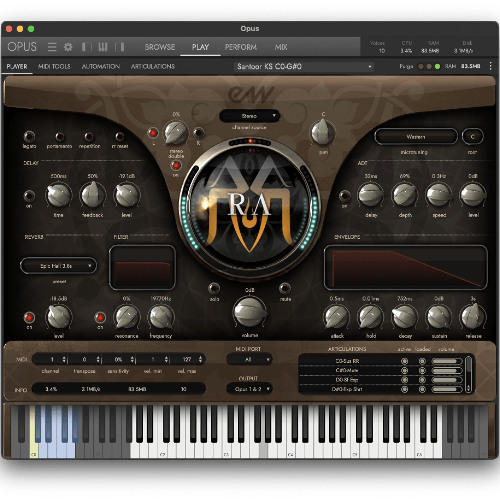
Task: Click the envelope release knob
Action: coord(473,316)
